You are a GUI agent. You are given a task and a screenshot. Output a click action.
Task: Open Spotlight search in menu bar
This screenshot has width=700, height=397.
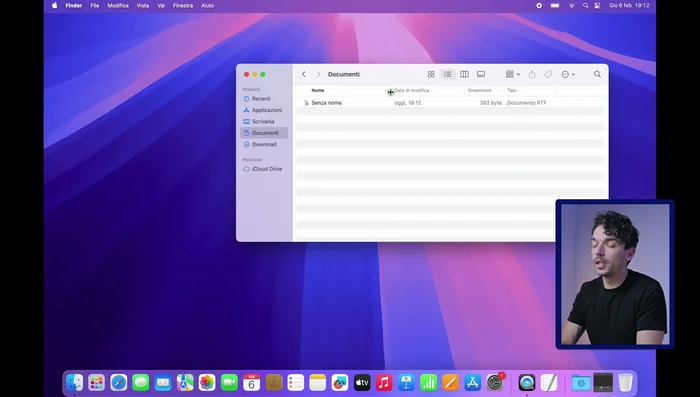coord(585,6)
